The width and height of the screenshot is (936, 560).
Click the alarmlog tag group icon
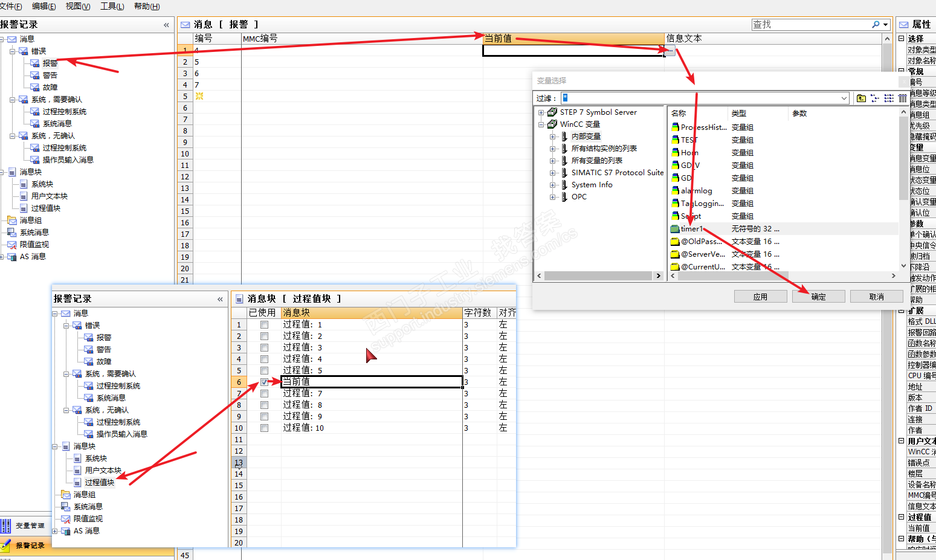[x=676, y=191]
